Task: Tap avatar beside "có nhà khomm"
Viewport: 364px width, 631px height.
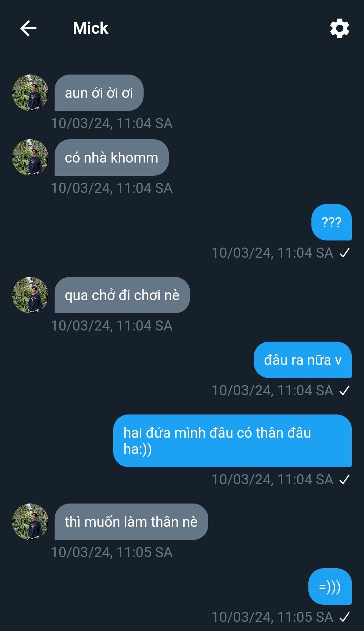Action: coord(30,157)
